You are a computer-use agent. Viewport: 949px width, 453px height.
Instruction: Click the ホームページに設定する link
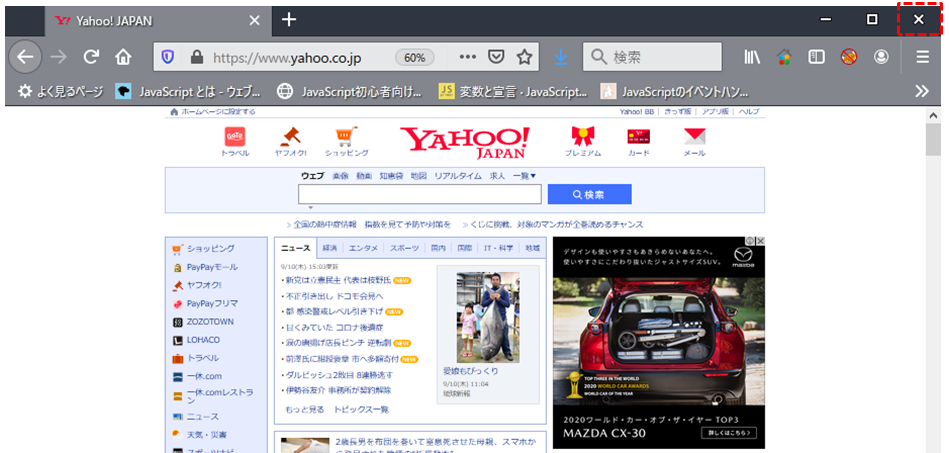(x=218, y=111)
